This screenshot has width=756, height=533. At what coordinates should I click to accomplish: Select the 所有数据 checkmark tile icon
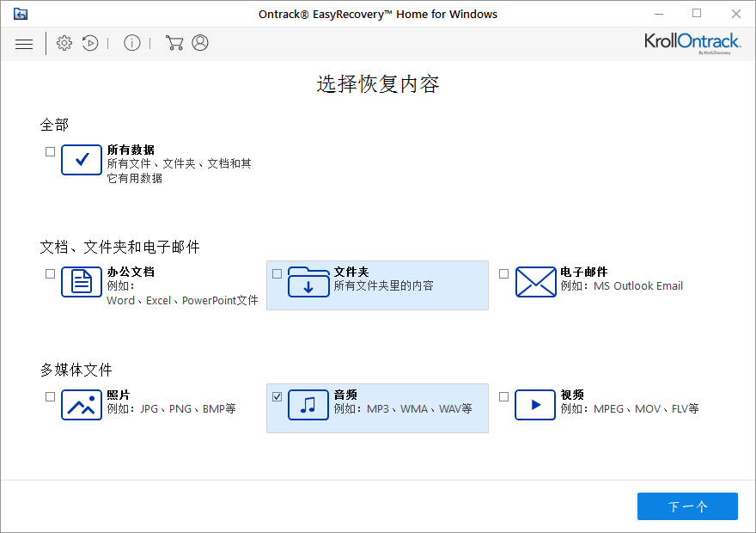click(x=82, y=160)
